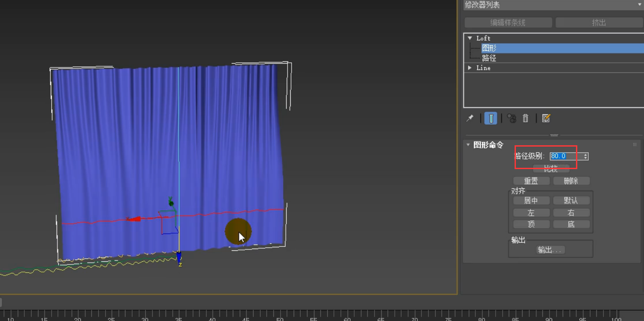Click the 左 align button
Image resolution: width=644 pixels, height=321 pixels.
click(531, 213)
